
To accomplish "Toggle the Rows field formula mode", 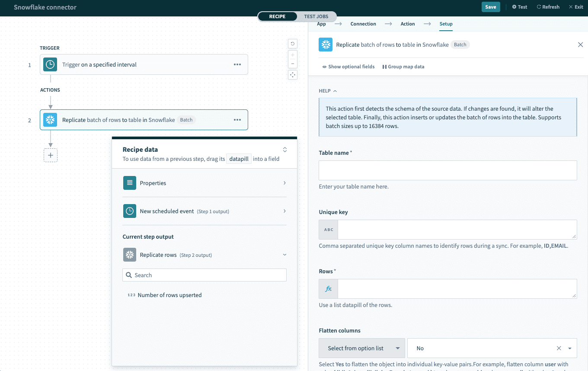I will (329, 289).
